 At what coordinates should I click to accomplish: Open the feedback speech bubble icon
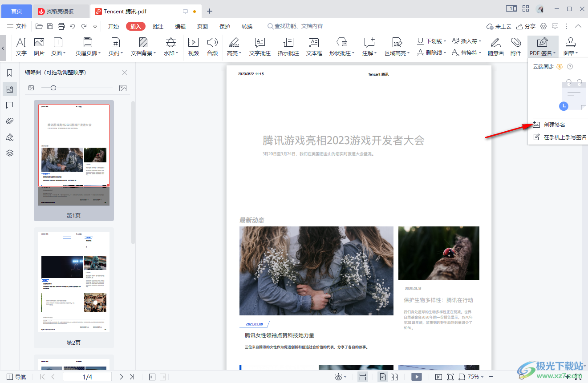tap(555, 26)
